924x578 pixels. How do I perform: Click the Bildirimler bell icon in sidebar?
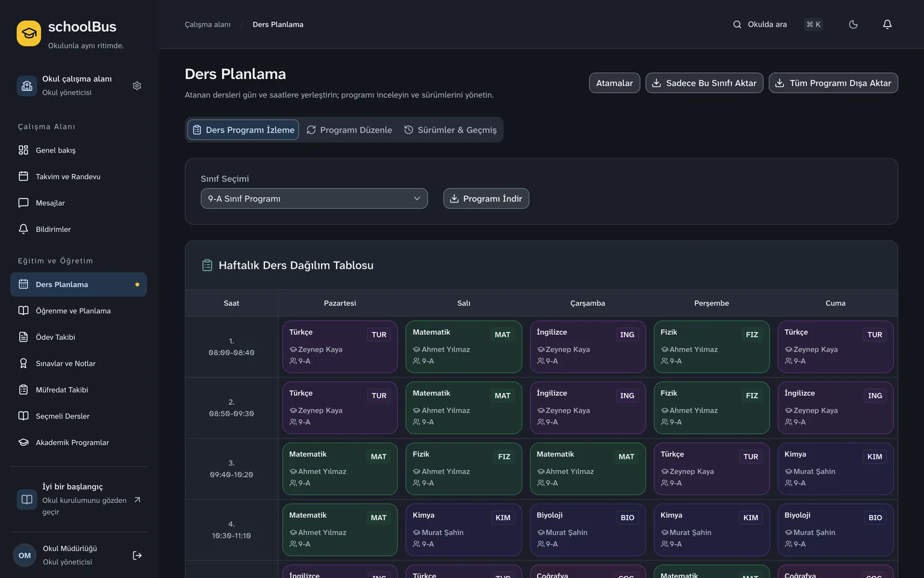[24, 229]
